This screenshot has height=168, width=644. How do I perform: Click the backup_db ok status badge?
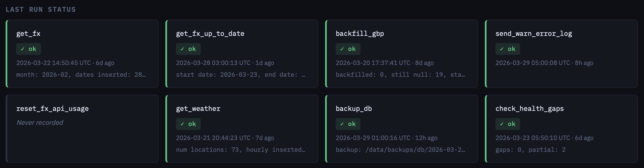click(348, 124)
